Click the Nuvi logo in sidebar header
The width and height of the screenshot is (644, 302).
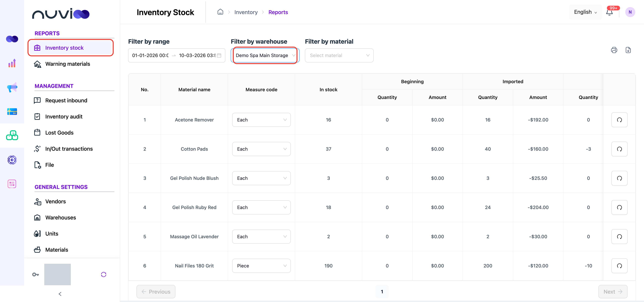61,13
